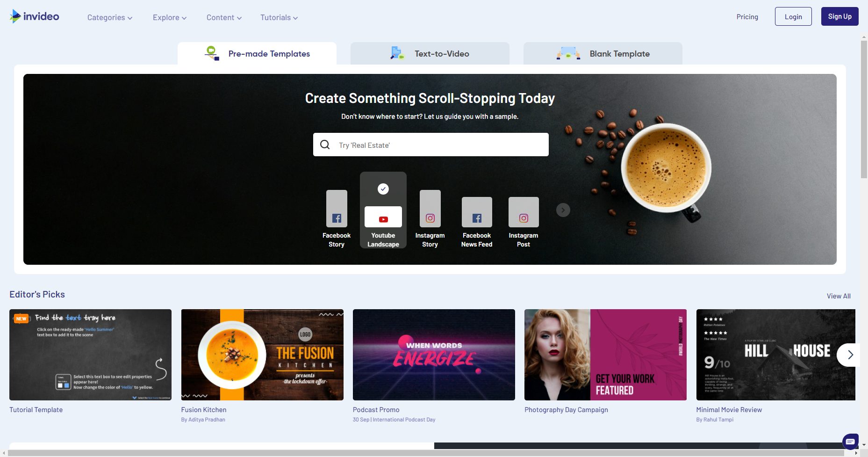Open the Podcast Promo template thumbnail
The image size is (868, 457).
(x=434, y=355)
